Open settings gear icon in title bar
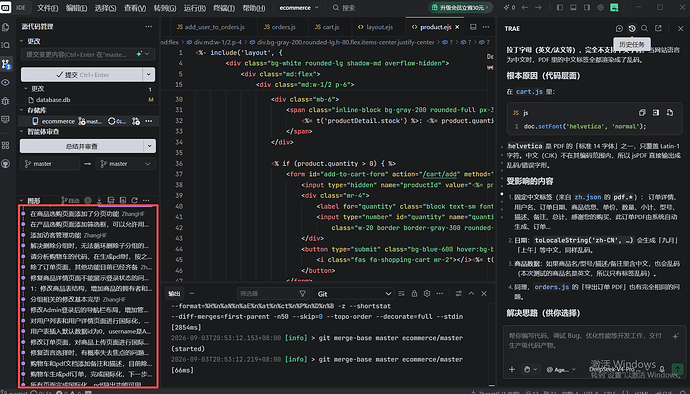 click(600, 7)
